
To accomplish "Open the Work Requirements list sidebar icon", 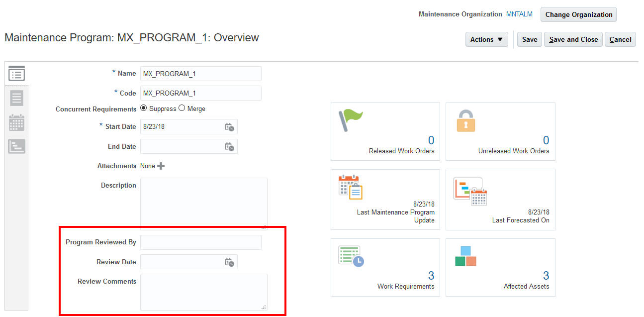I will [16, 98].
